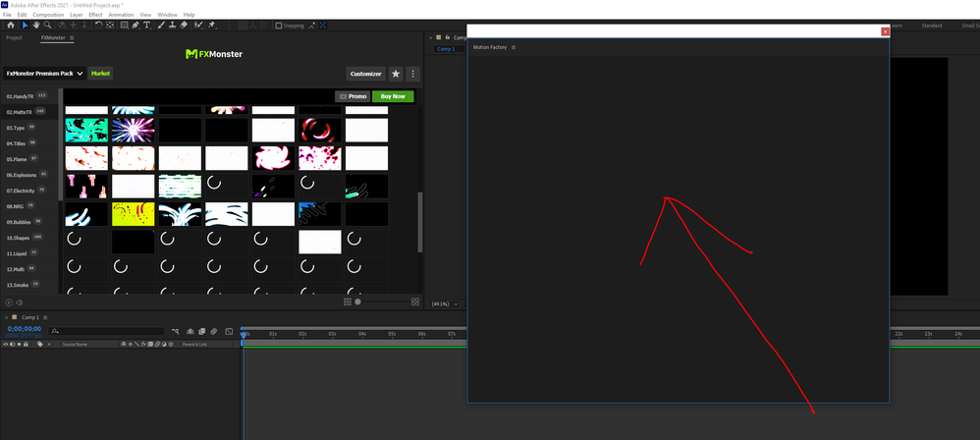Open the Motion Factory panel menu
This screenshot has height=440, width=980.
[x=514, y=47]
